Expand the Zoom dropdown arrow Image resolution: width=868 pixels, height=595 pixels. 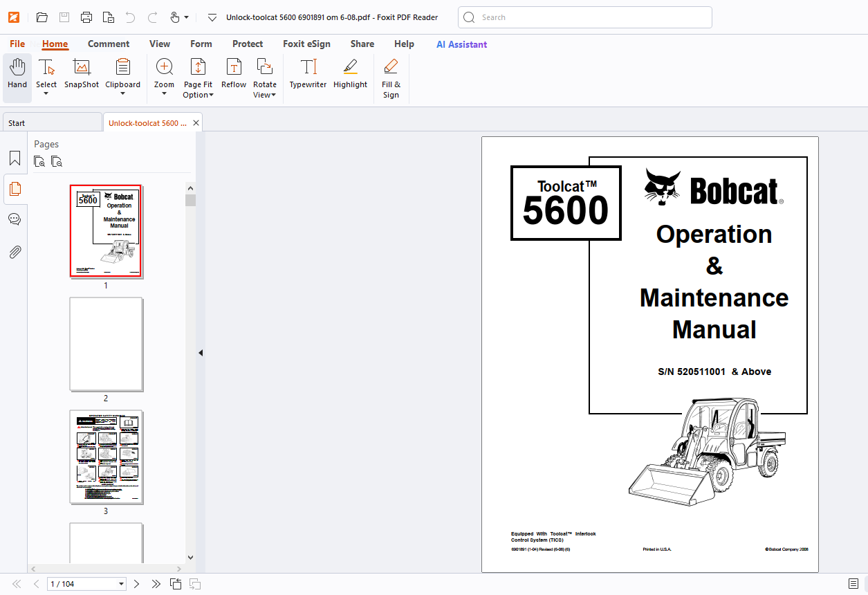[165, 94]
